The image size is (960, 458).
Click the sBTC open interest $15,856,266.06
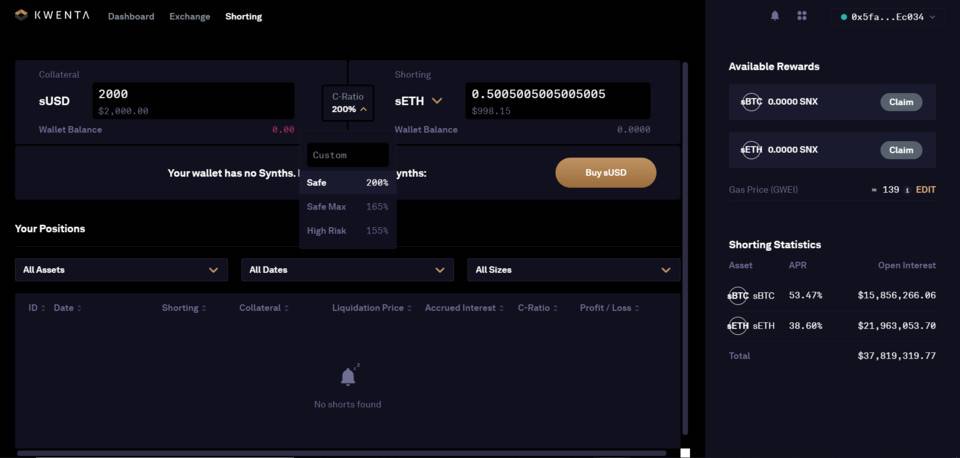tap(897, 296)
